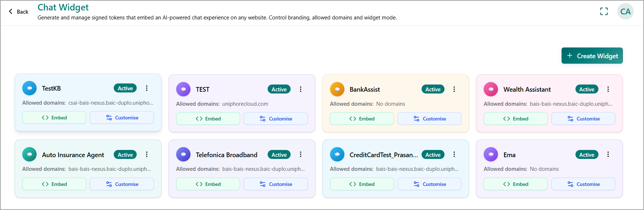This screenshot has width=644, height=210.
Task: Click the CreditCardTest_Prasan avatar icon
Action: pos(337,154)
